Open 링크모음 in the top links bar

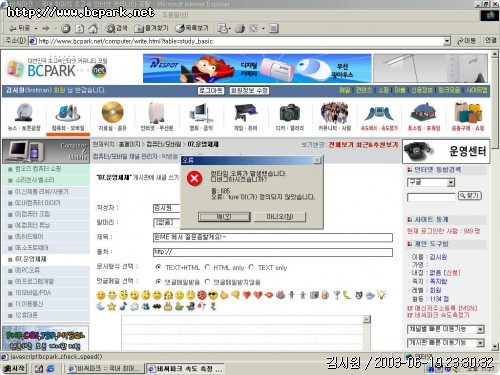449,90
